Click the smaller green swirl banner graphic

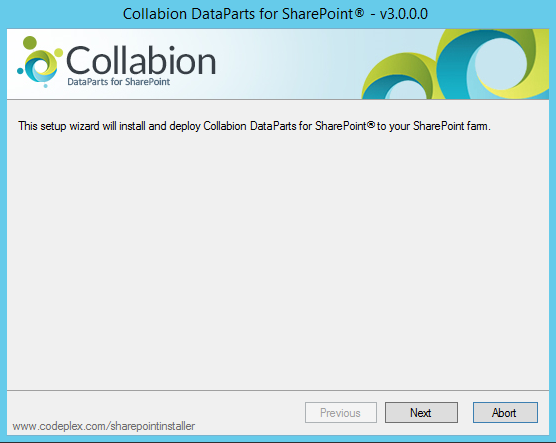pos(397,77)
